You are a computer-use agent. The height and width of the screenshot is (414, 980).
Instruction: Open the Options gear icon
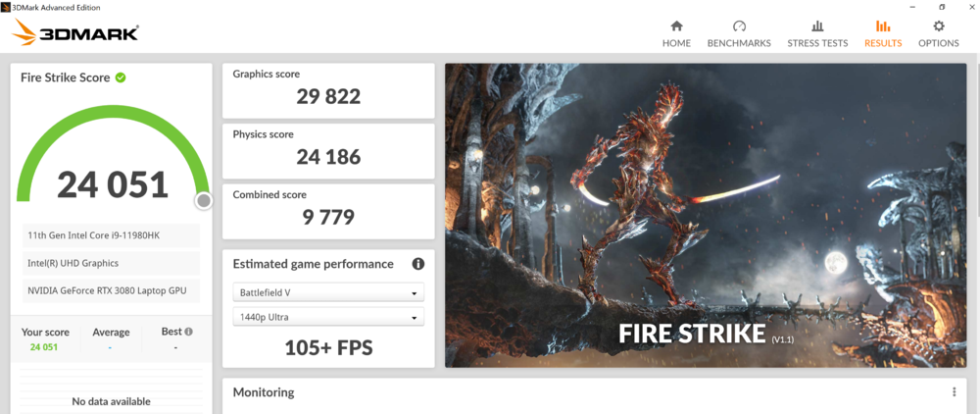click(x=939, y=26)
